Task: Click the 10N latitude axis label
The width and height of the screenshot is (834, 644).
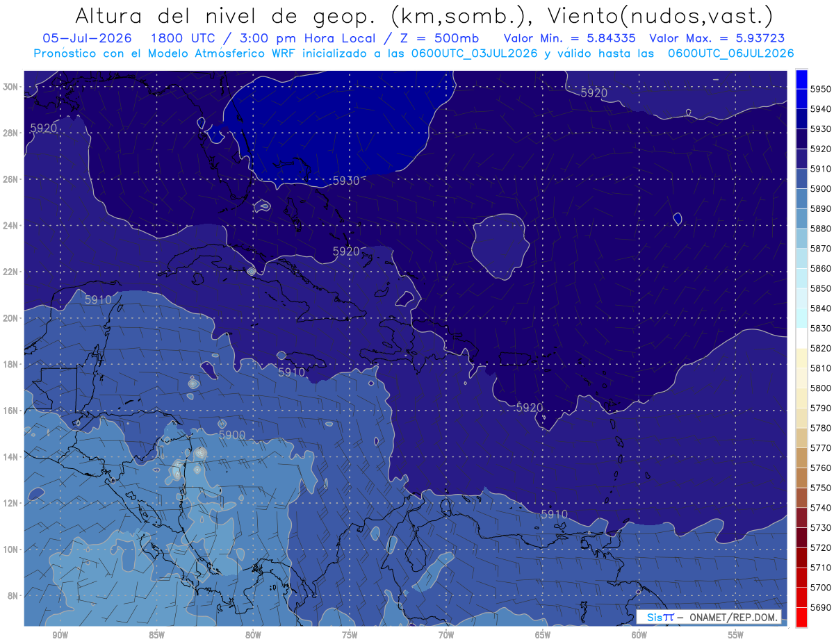Action: click(11, 549)
